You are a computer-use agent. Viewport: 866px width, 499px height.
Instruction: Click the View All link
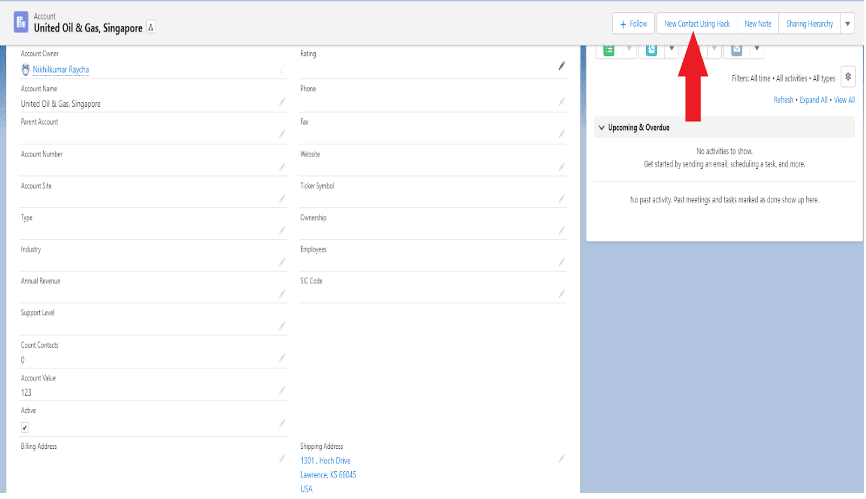click(x=844, y=100)
